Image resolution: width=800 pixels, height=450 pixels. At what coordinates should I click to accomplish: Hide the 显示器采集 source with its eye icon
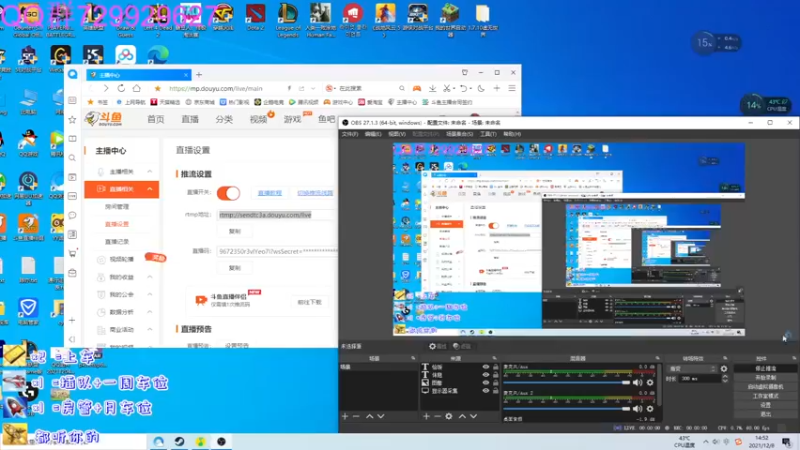coord(486,390)
